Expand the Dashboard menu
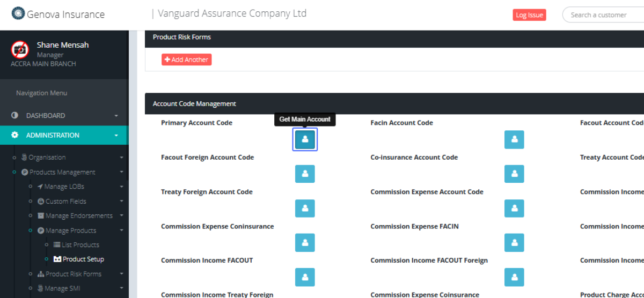The width and height of the screenshot is (644, 298). click(x=63, y=116)
